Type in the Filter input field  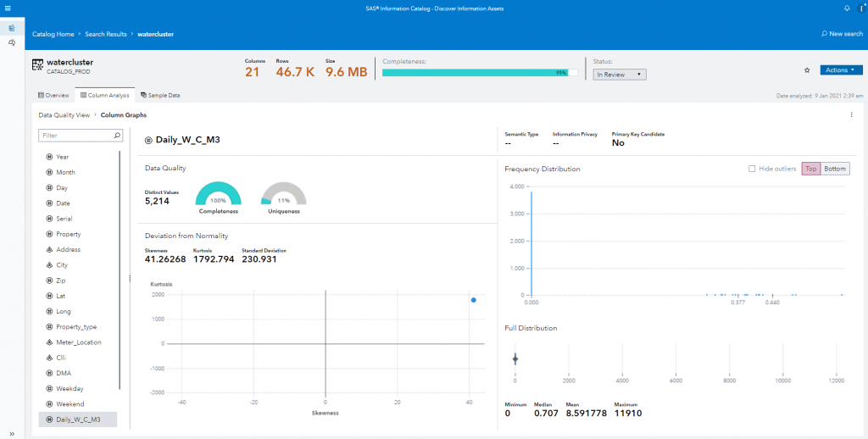coord(75,135)
